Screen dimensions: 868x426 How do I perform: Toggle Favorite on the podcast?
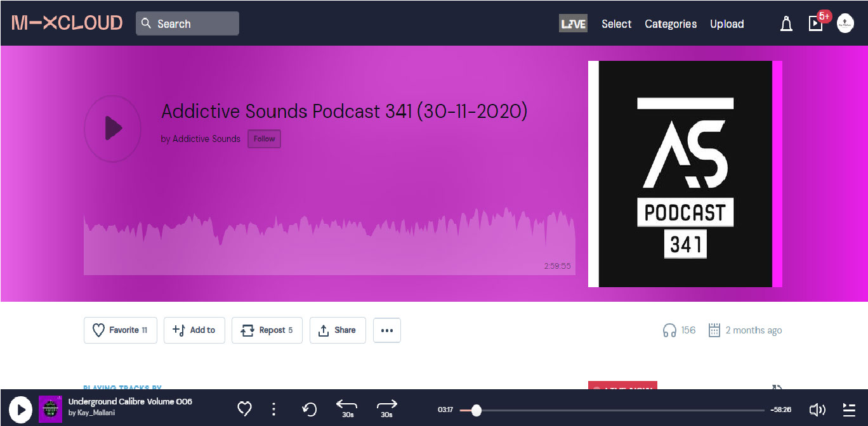120,330
